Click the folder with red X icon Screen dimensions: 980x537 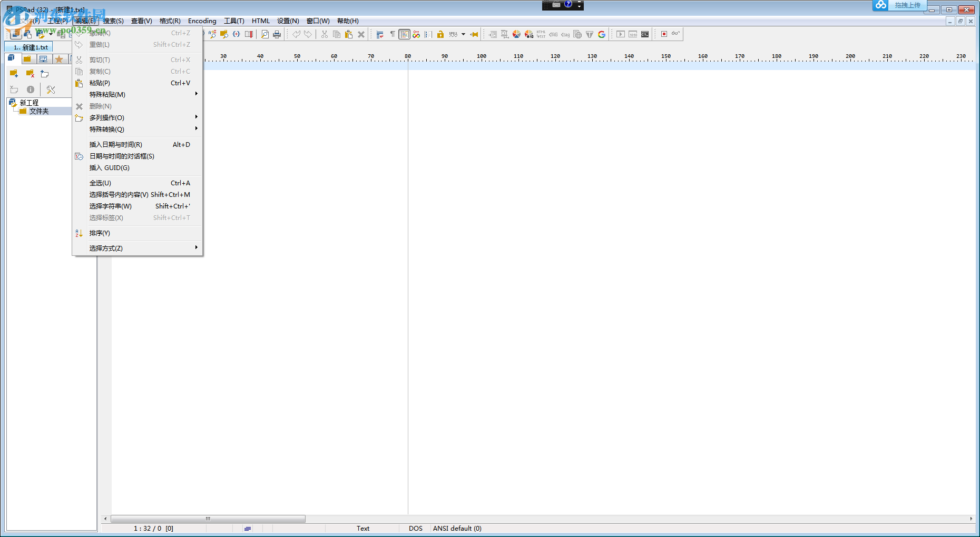[30, 74]
